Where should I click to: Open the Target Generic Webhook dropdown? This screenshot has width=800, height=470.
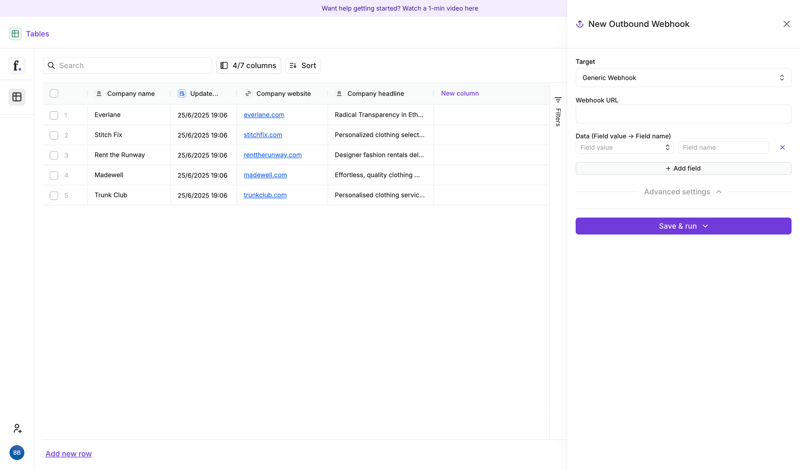(x=683, y=78)
